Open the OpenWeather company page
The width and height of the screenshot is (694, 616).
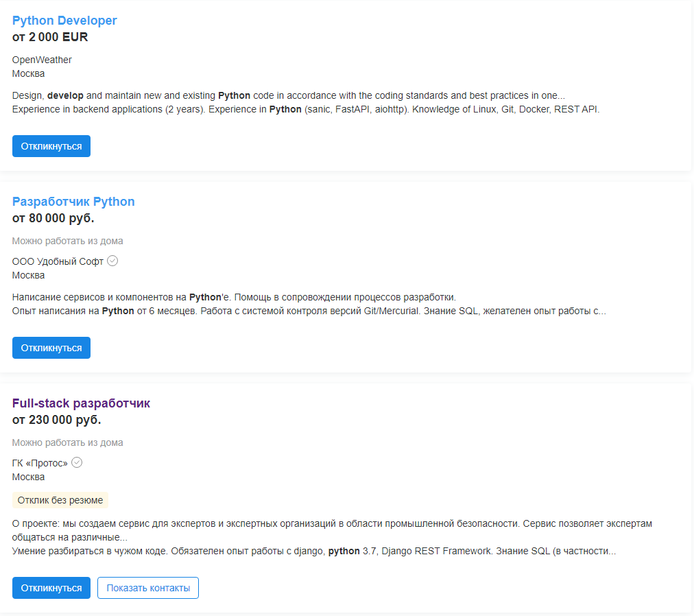(42, 60)
